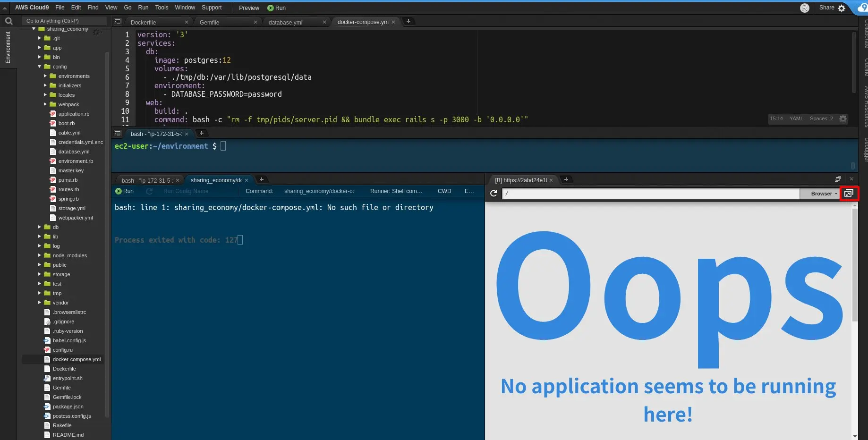Close the docker-compose.yml editor tab

393,22
